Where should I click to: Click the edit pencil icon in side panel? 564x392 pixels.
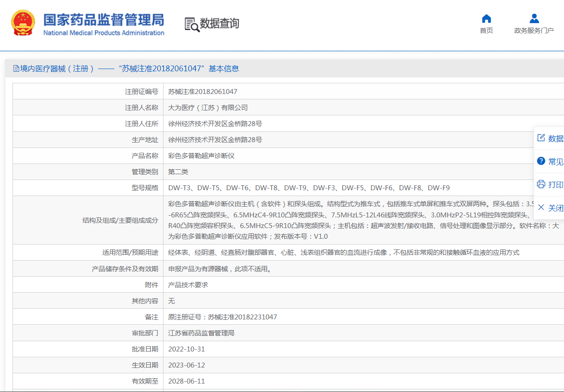click(541, 138)
